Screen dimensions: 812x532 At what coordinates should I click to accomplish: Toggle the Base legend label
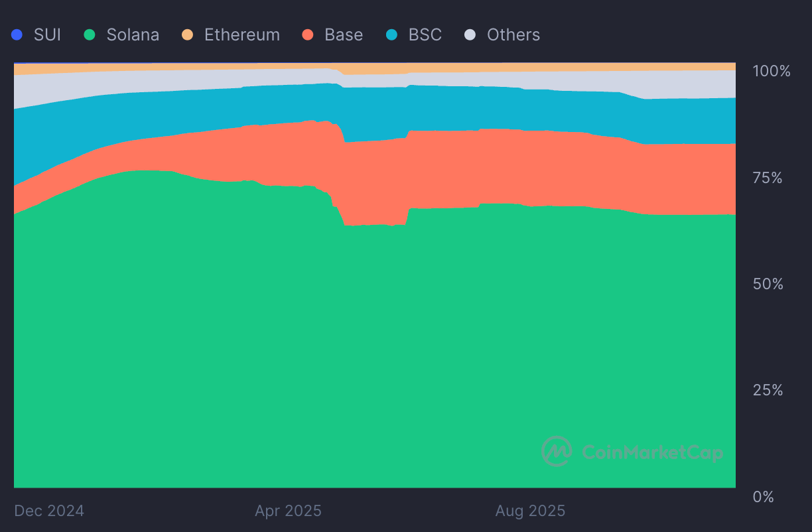[x=344, y=35]
